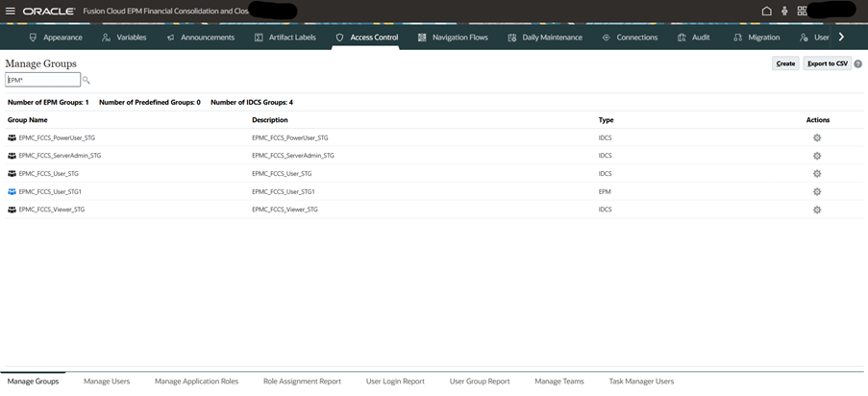Open actions gear for EPMC_FCCS_PowerUser_STG
This screenshot has width=868, height=396.
816,137
